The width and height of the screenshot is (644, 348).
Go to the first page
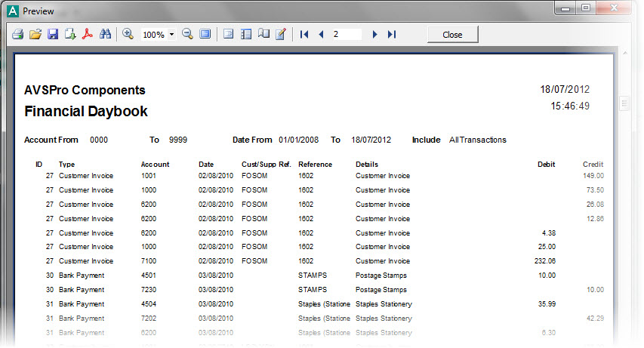(304, 35)
